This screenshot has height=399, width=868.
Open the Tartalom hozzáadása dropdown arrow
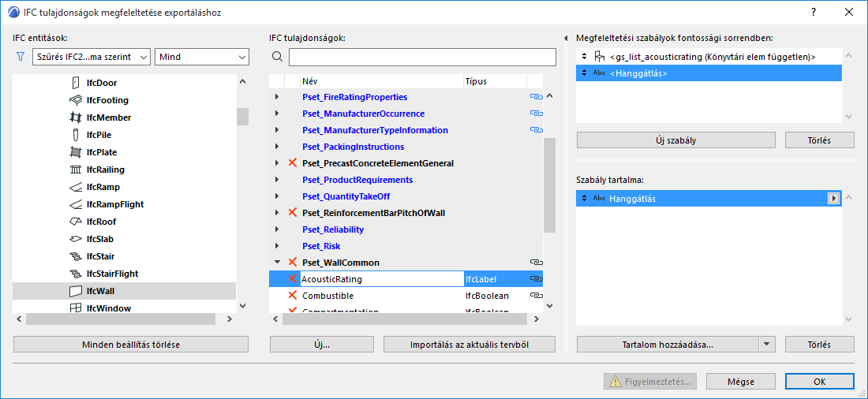[x=766, y=344]
